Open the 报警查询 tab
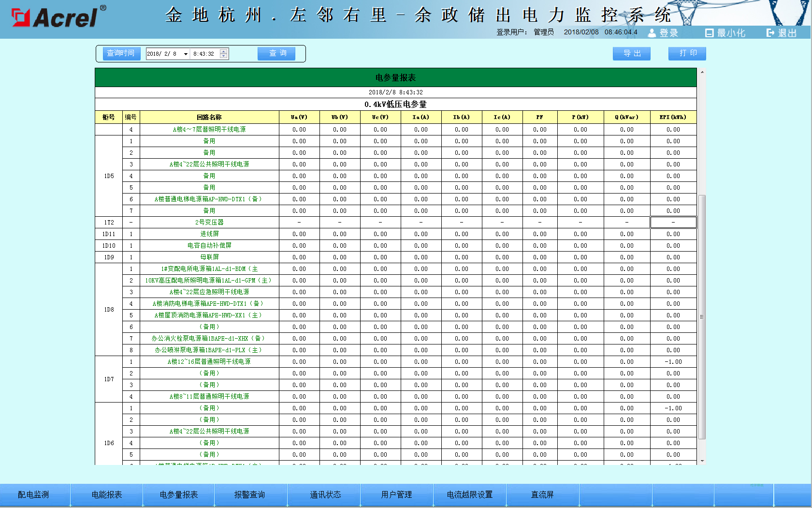 [x=249, y=494]
